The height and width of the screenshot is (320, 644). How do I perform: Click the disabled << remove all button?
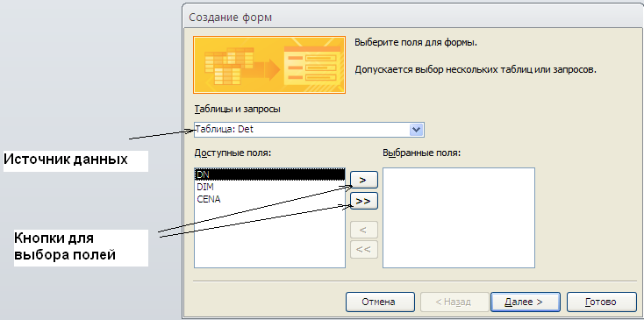[364, 249]
